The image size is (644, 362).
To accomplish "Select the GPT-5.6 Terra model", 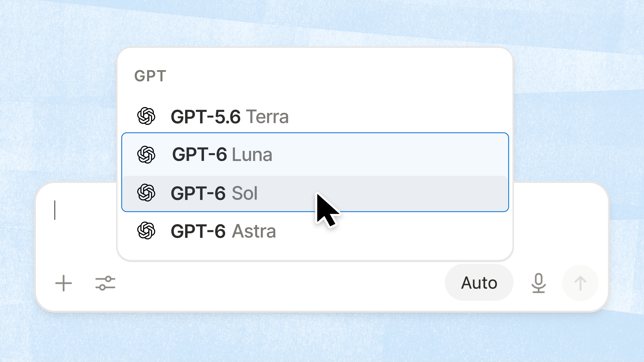I will click(315, 116).
